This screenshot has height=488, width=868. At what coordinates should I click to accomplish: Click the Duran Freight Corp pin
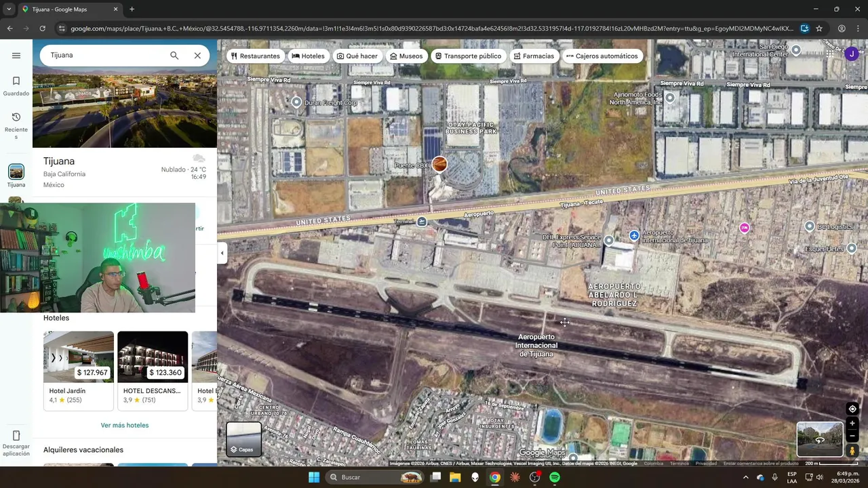pyautogui.click(x=296, y=102)
